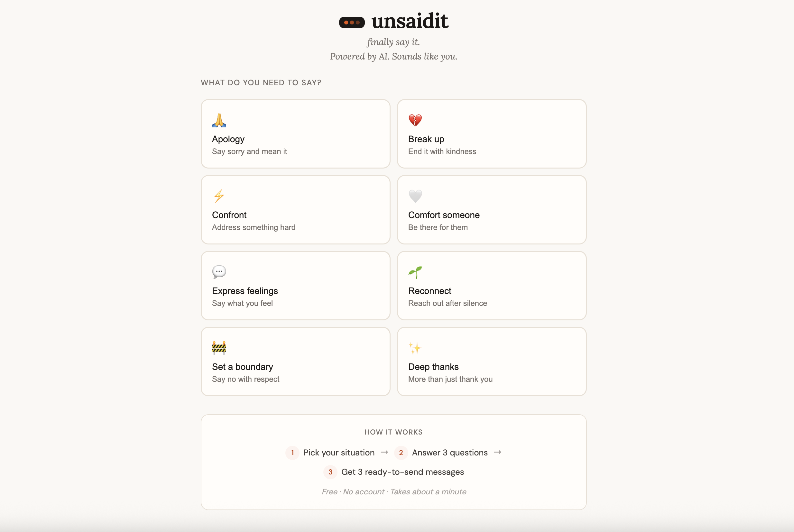Click the seedling Reconnect icon
This screenshot has width=794, height=532.
(415, 272)
